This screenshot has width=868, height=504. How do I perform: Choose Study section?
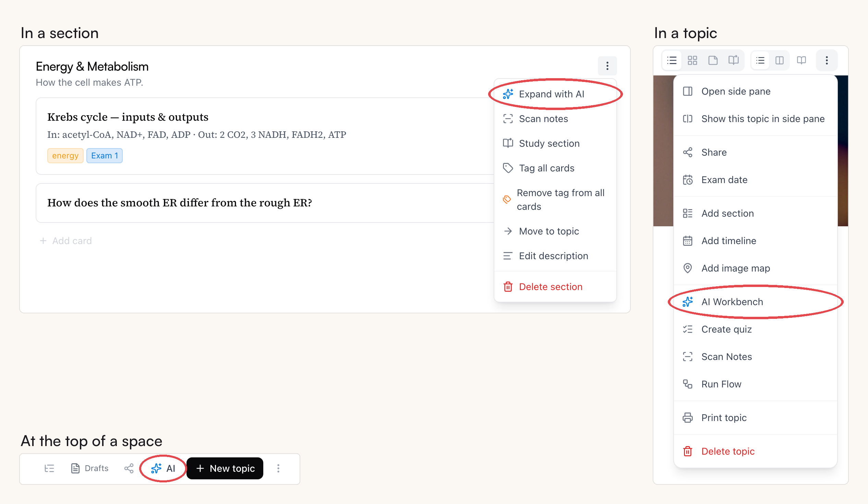click(555, 143)
